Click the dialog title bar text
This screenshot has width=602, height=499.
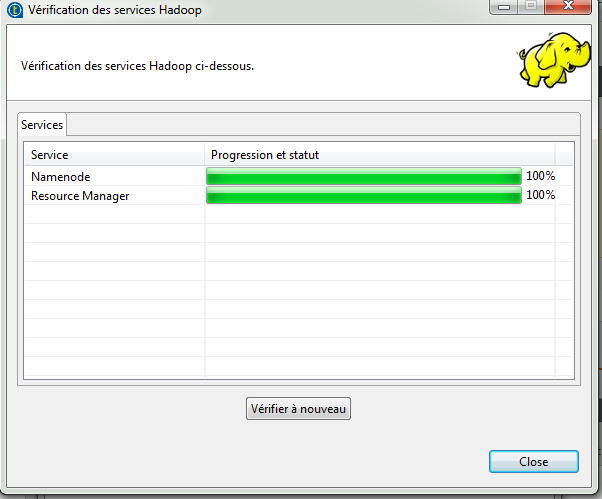click(115, 10)
